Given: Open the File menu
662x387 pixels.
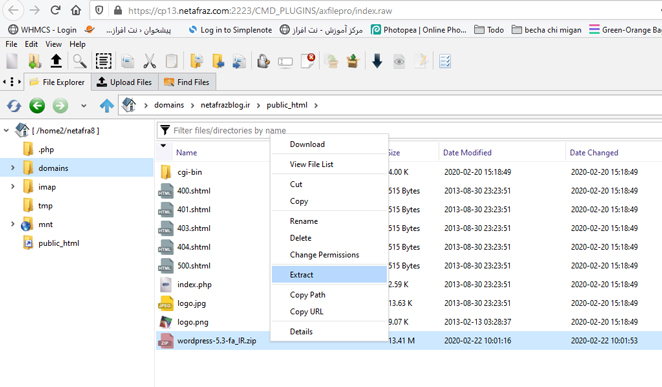Looking at the screenshot, I should pyautogui.click(x=11, y=44).
